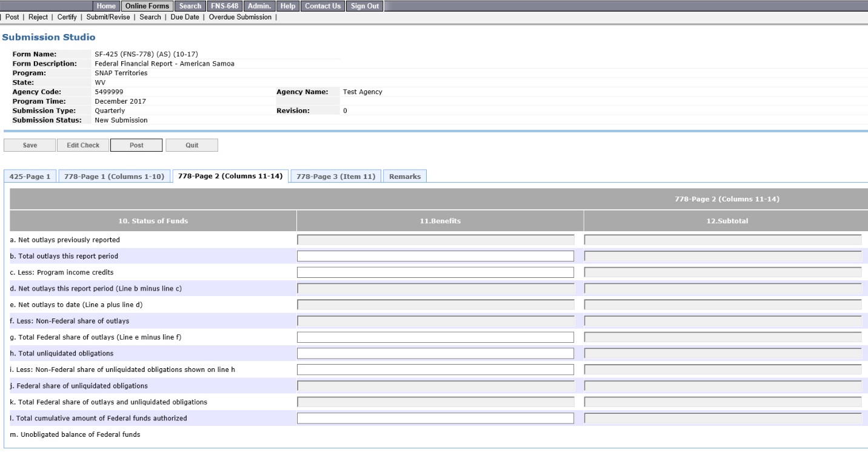Click the Due Date link
Viewport: 868px width, 452px height.
pos(184,16)
